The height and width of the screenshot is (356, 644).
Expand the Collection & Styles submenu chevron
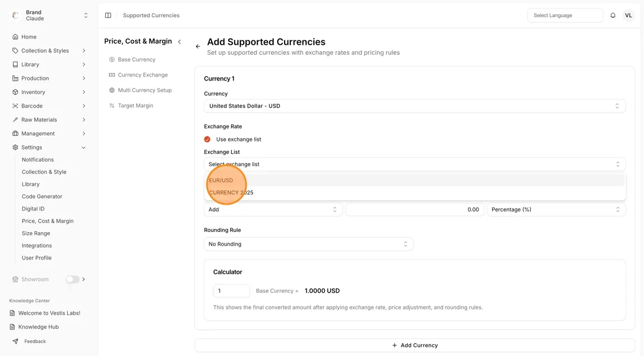(x=84, y=51)
